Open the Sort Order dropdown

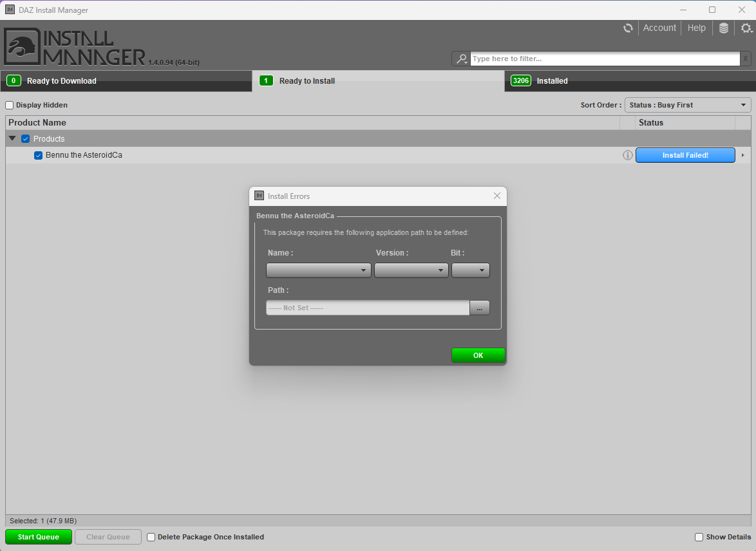click(x=688, y=105)
